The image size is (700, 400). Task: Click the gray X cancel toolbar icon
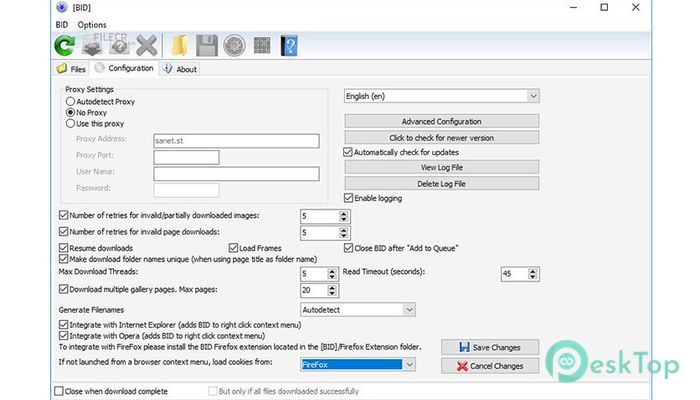click(146, 46)
